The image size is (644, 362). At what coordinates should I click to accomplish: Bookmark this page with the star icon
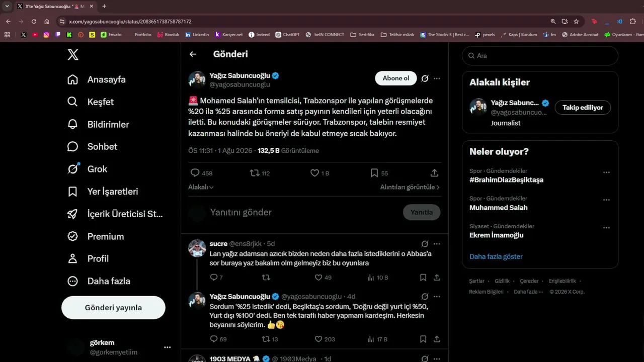[x=576, y=22]
